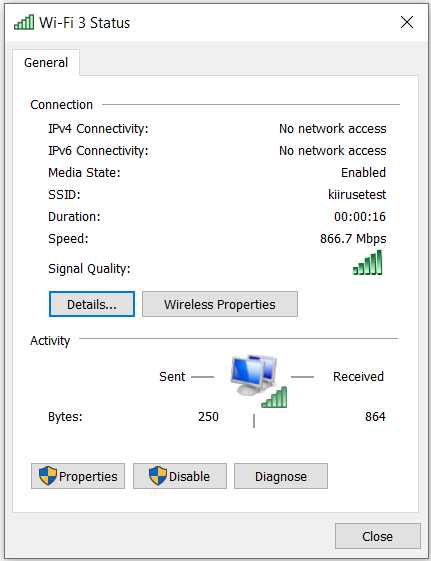Click the shield icon on Disable button
Viewport: 431px width, 561px height.
tap(158, 476)
